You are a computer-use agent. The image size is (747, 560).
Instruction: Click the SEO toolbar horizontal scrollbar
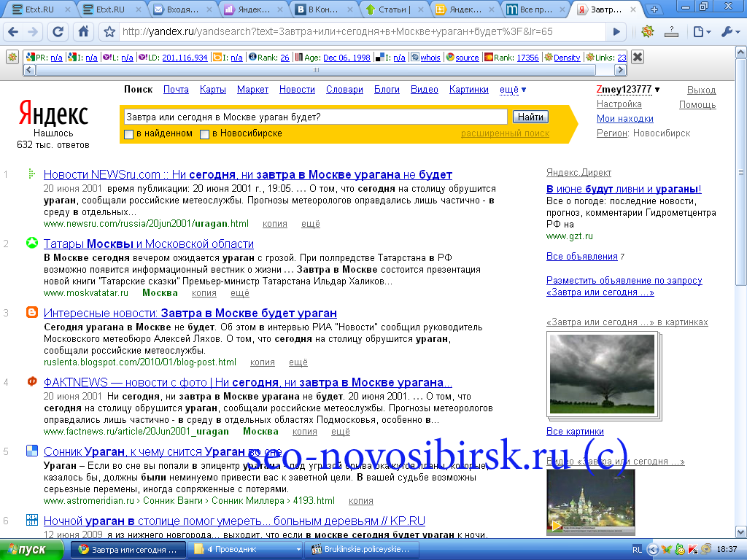(315, 70)
